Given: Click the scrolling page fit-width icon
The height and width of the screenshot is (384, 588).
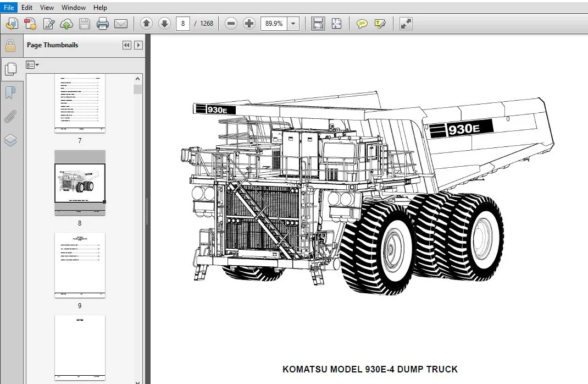Looking at the screenshot, I should click(x=318, y=24).
